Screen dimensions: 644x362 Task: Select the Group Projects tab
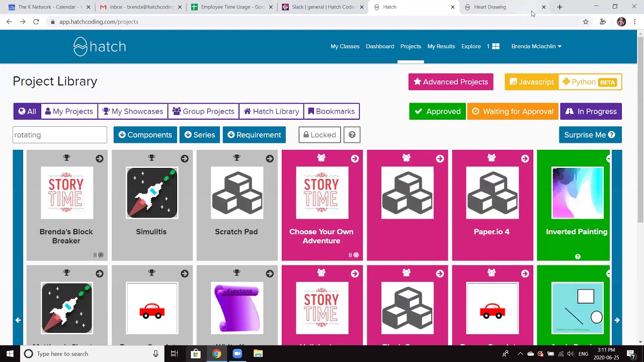point(203,112)
